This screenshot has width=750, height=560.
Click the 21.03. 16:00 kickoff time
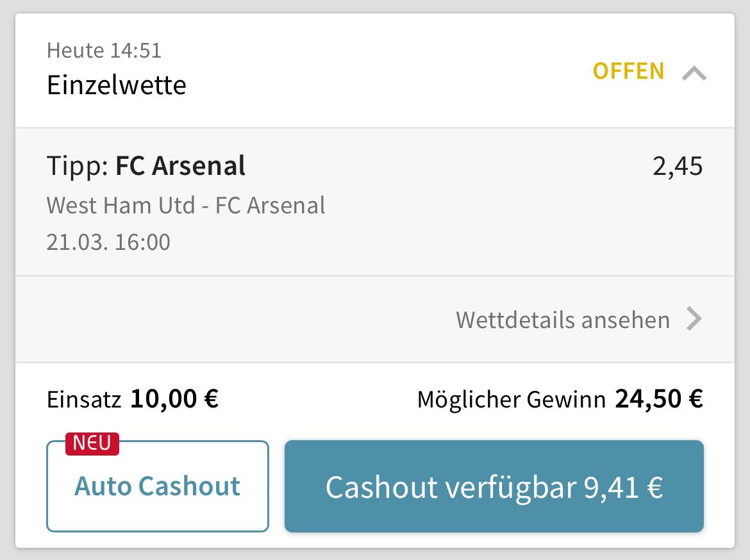108,242
